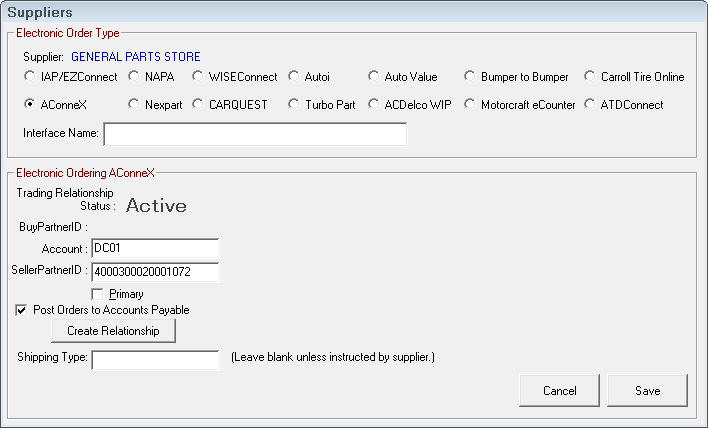Select the Nexpart option

click(x=134, y=105)
